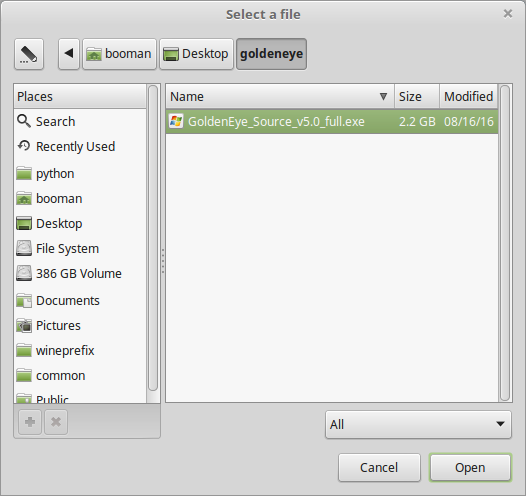Click the File System drive icon

coord(24,248)
